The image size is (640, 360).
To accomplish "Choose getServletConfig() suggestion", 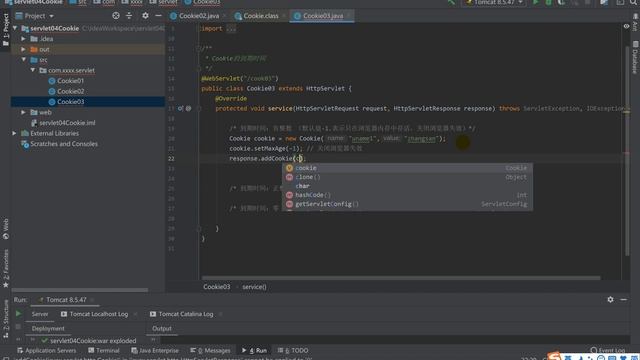I will pos(407,204).
